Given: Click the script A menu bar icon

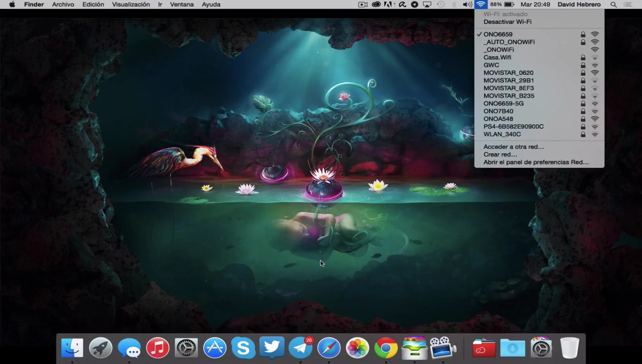Looking at the screenshot, I should click(x=403, y=4).
